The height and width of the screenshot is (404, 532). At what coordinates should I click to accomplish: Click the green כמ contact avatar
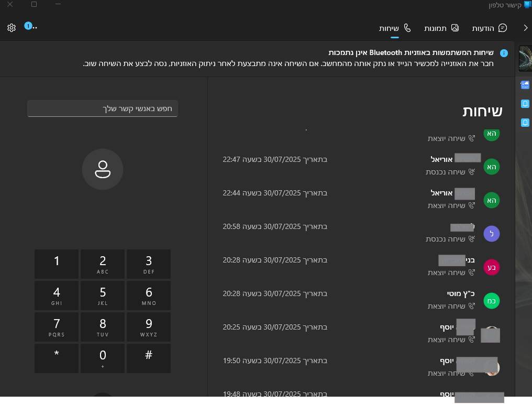(491, 300)
